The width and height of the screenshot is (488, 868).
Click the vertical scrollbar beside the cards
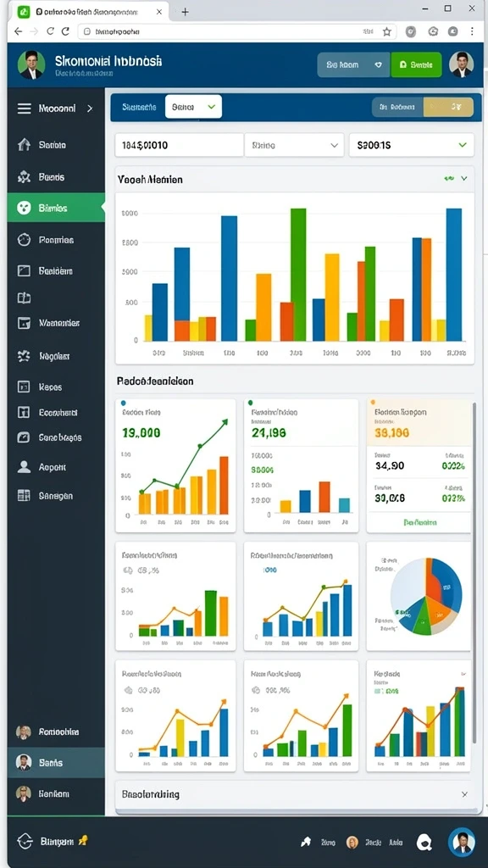click(474, 573)
